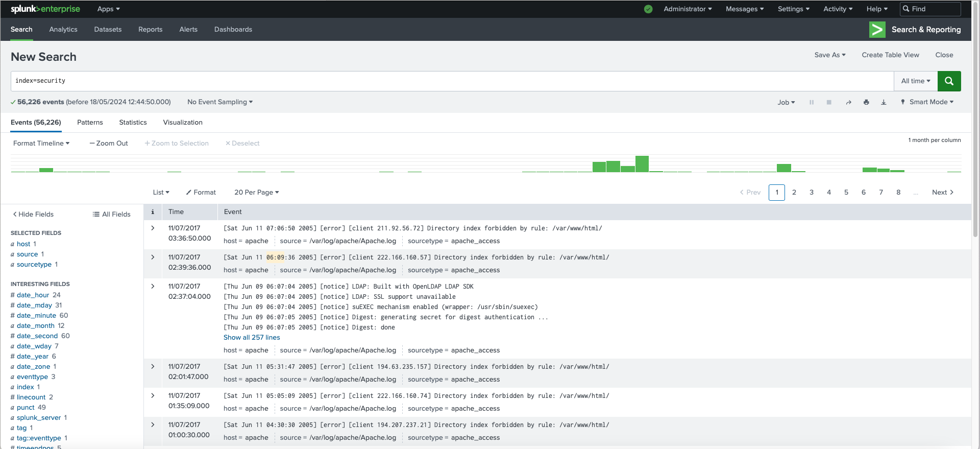Open the host selected field

point(23,244)
